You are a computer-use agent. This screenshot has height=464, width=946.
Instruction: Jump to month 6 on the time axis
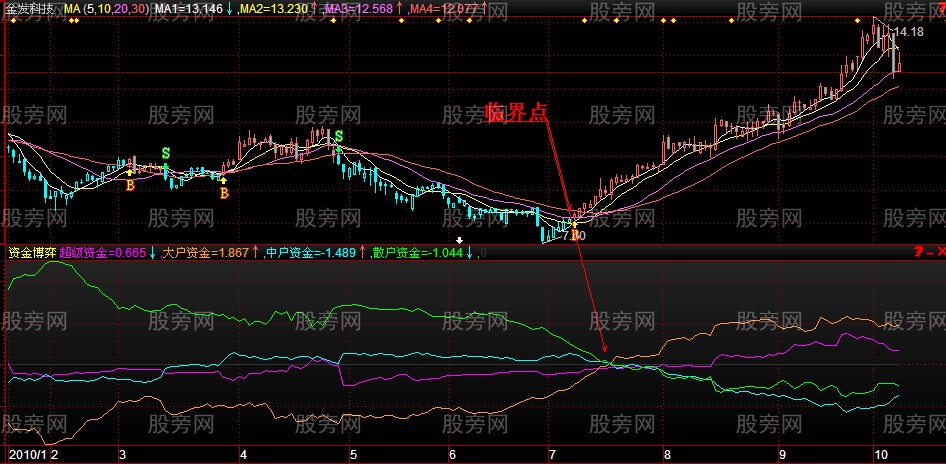tap(452, 453)
